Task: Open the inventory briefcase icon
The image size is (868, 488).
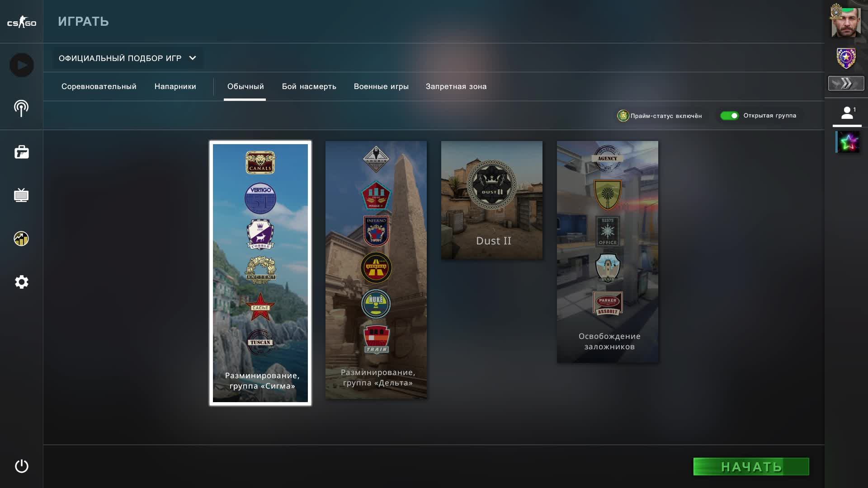Action: pos(21,152)
